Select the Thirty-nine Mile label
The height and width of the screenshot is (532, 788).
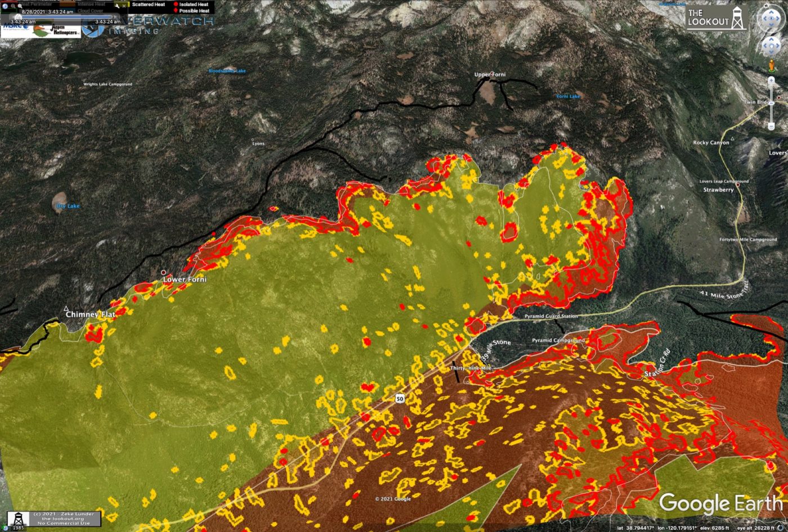click(x=471, y=368)
